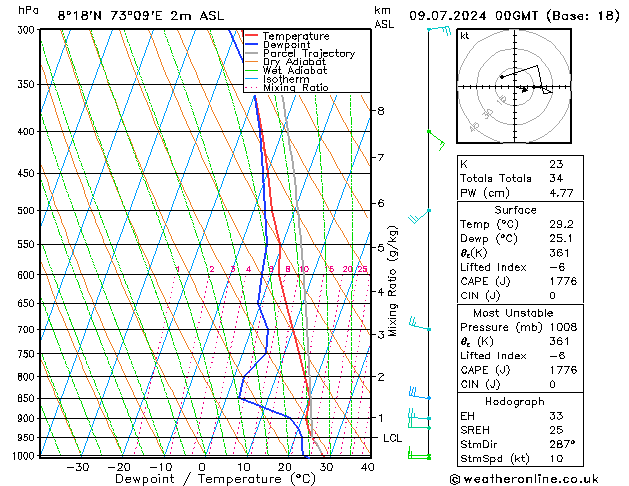Image resolution: width=629 pixels, height=486 pixels.
Task: Click the Mixing Ratio legend entry
Action: pyautogui.click(x=295, y=88)
